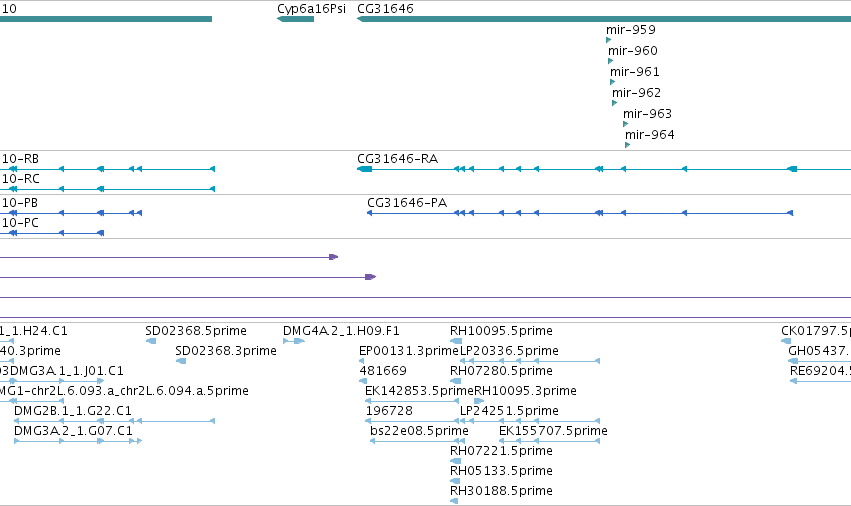Click the 10-RB transcript label

click(21, 159)
